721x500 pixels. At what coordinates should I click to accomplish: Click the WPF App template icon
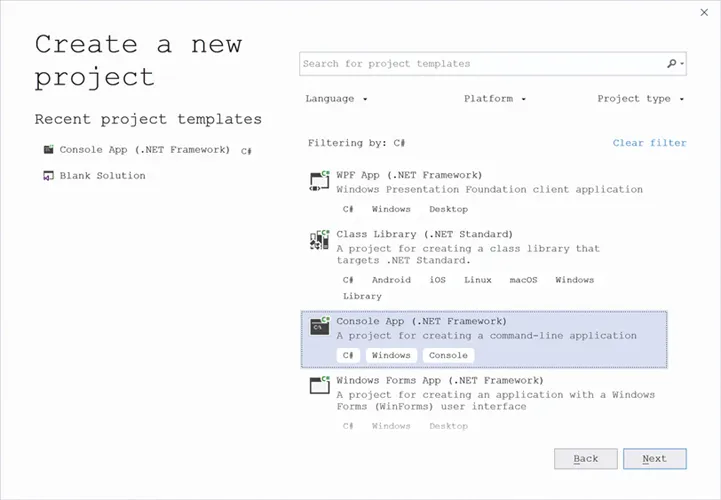pyautogui.click(x=319, y=181)
